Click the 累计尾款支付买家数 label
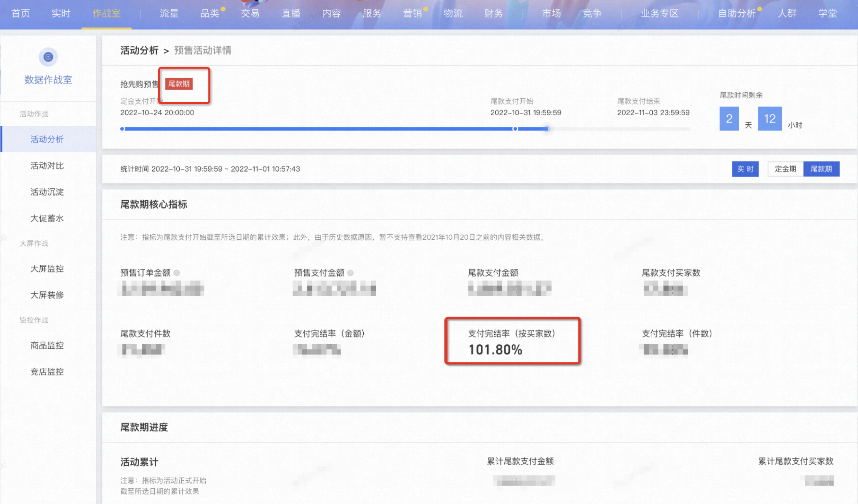 pos(796,461)
